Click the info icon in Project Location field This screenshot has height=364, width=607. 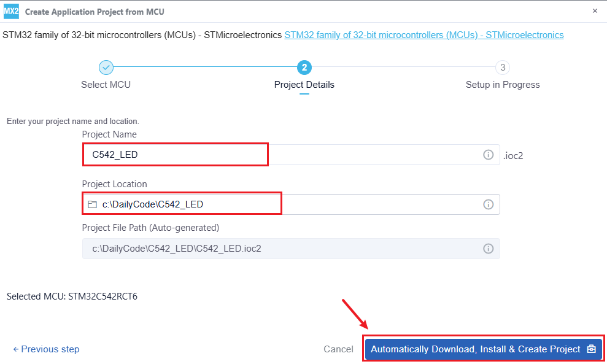coord(488,204)
